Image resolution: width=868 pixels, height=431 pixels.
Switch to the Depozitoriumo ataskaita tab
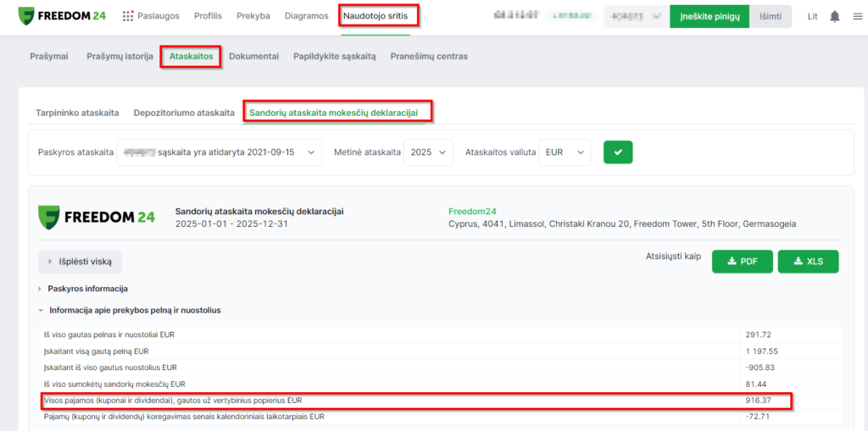coord(184,112)
